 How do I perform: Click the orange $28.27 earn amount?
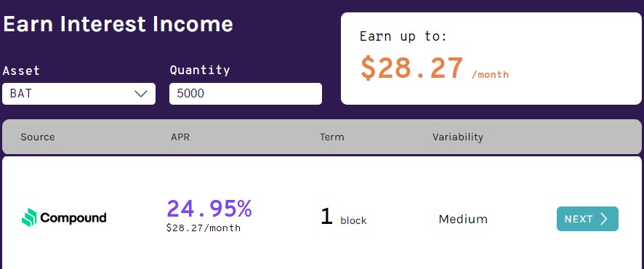[x=412, y=68]
